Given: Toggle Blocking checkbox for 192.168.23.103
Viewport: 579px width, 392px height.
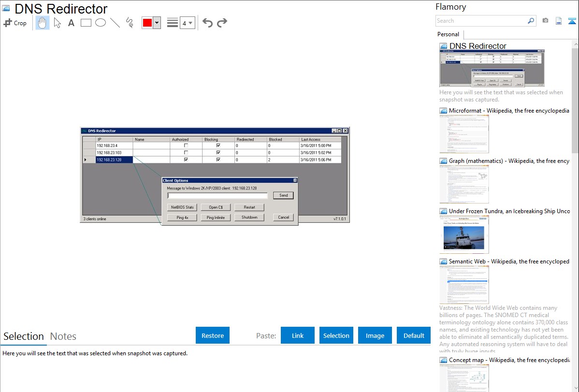Looking at the screenshot, I should (218, 153).
